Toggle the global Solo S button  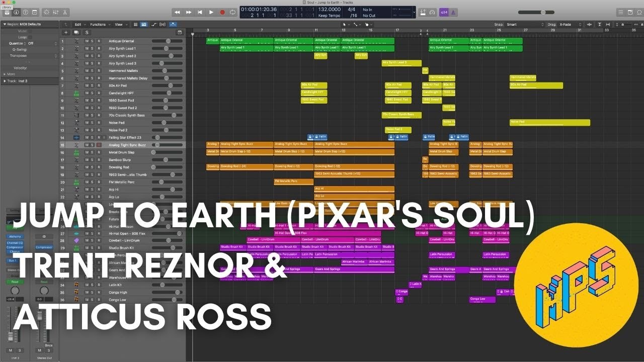pyautogui.click(x=87, y=32)
